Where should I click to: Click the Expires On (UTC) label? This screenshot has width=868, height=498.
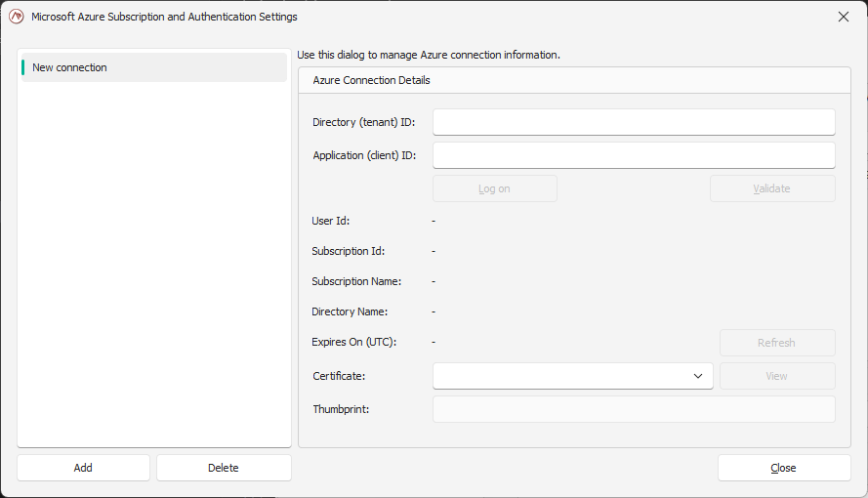(x=354, y=342)
